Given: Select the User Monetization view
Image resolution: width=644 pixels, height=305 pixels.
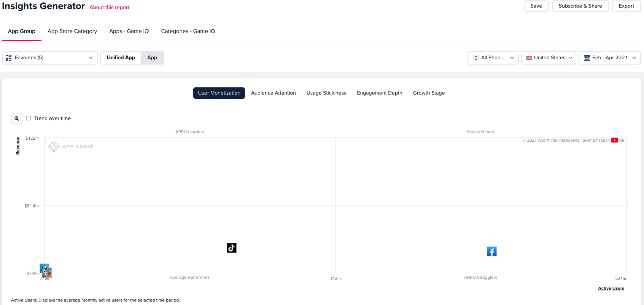Looking at the screenshot, I should 219,93.
